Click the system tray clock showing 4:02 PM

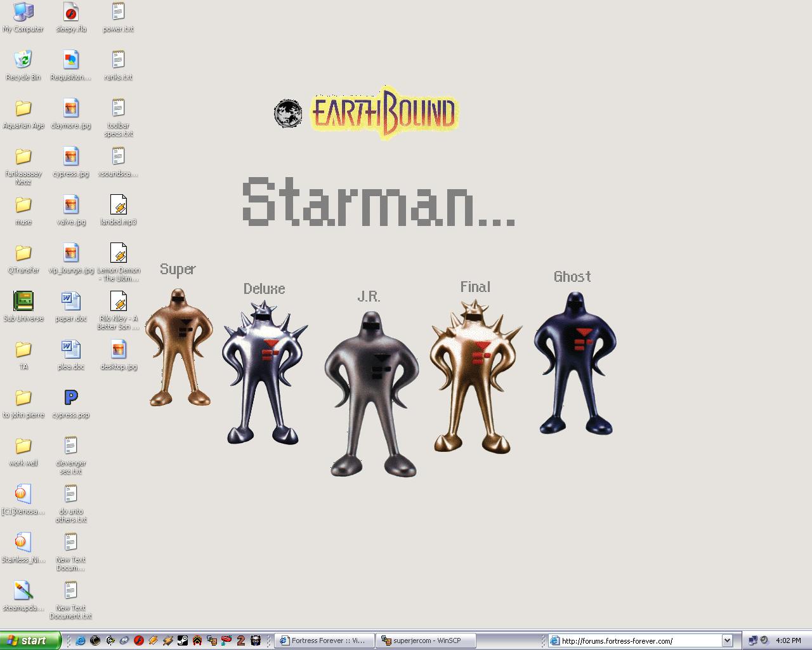(788, 640)
